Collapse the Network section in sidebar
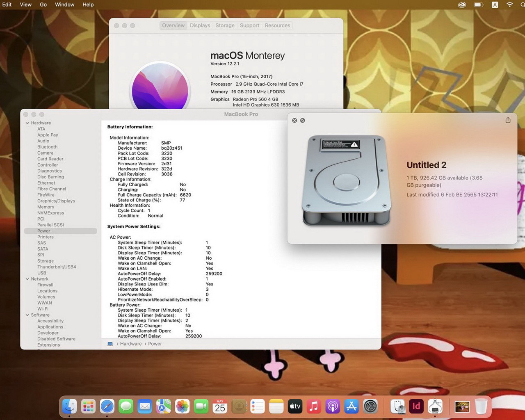Viewport: 525px width, 420px height. (27, 279)
